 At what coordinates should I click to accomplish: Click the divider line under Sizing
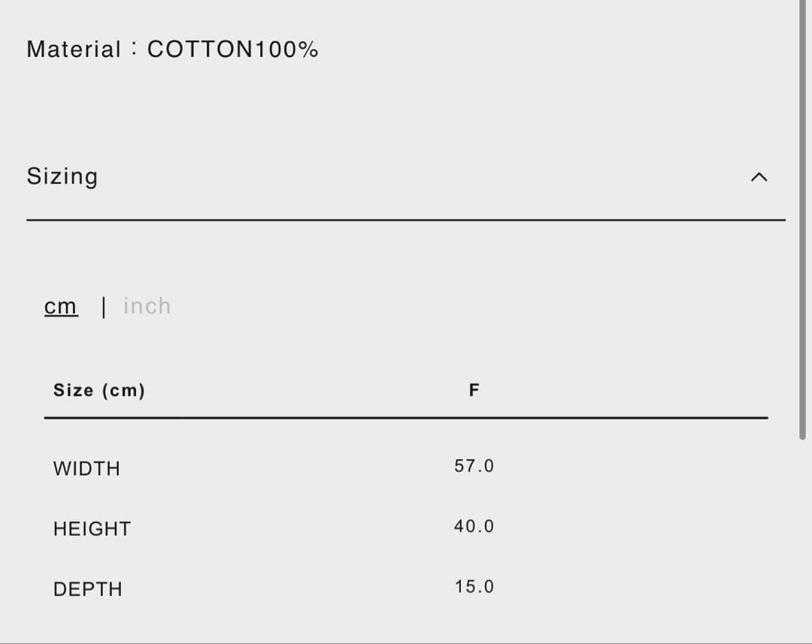click(x=406, y=220)
